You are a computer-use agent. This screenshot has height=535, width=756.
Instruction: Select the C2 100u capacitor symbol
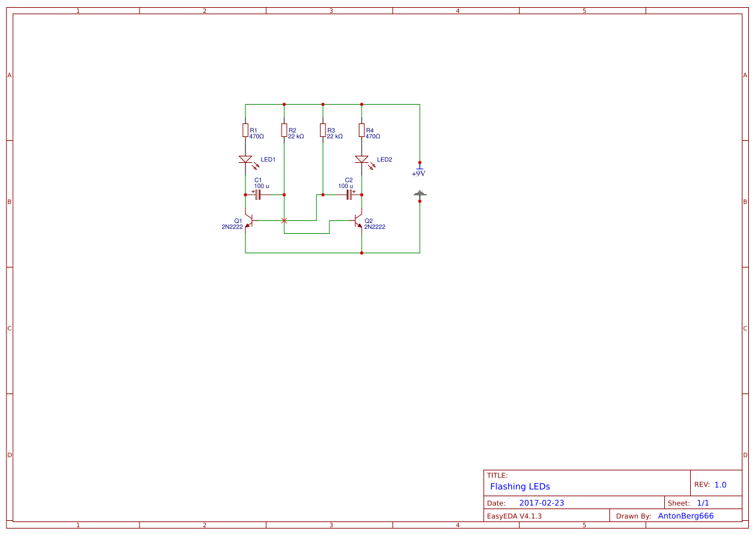347,193
